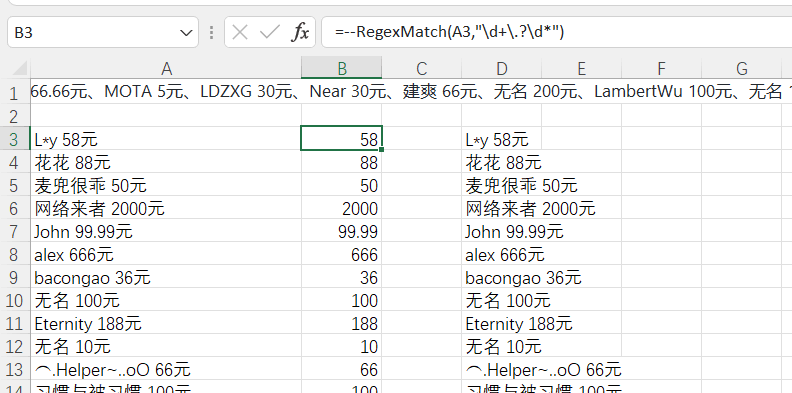
Task: Select row 11 header
Action: coord(14,323)
